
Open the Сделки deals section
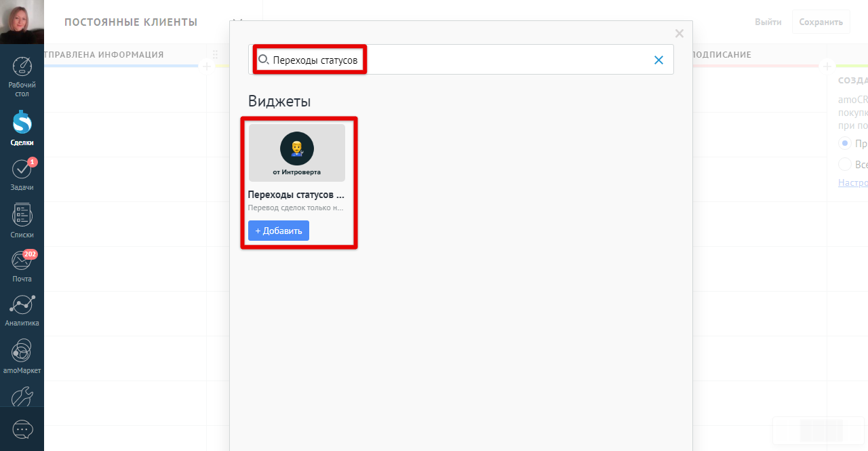click(22, 128)
